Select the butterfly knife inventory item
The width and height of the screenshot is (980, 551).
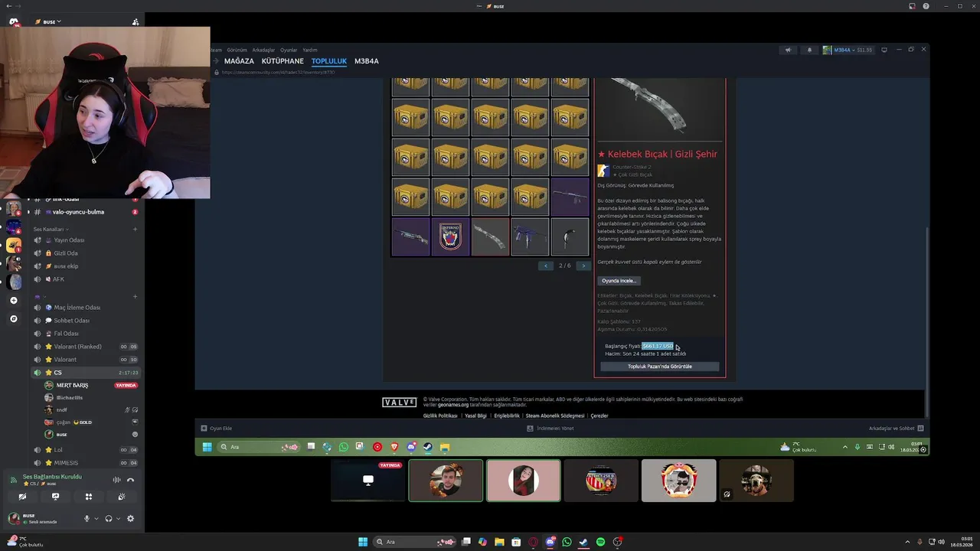[490, 236]
